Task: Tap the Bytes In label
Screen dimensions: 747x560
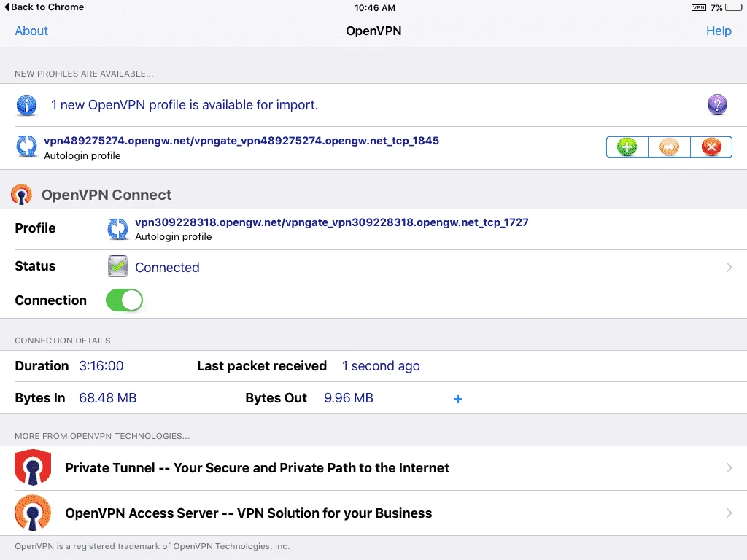Action: [40, 398]
